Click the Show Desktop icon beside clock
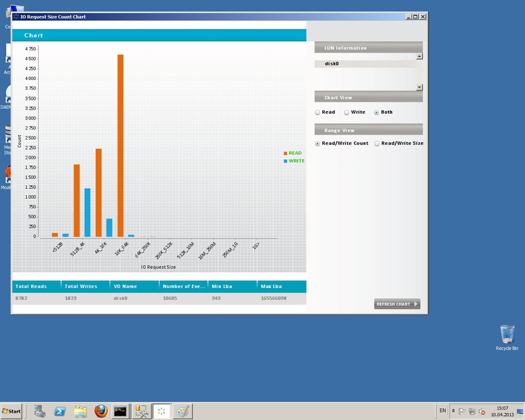Screen dimensions: 525x420 click(520, 411)
